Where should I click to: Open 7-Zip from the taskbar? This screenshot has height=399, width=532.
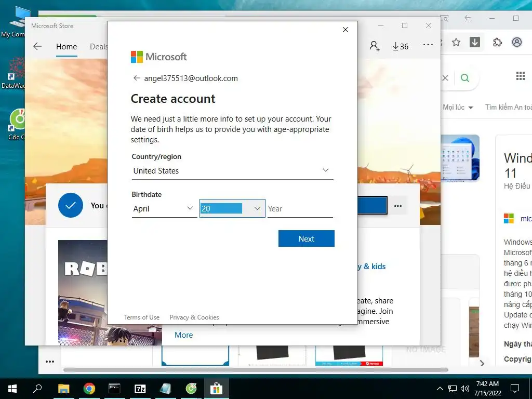click(140, 389)
